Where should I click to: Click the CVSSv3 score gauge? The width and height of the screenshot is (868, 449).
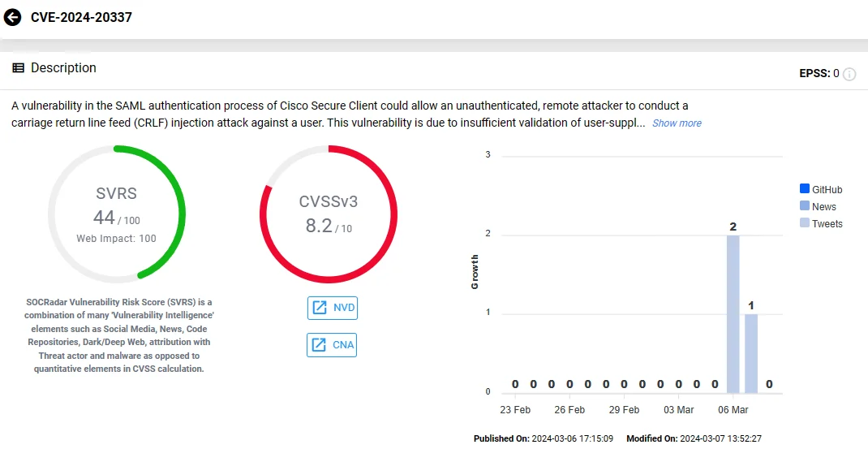pos(329,214)
